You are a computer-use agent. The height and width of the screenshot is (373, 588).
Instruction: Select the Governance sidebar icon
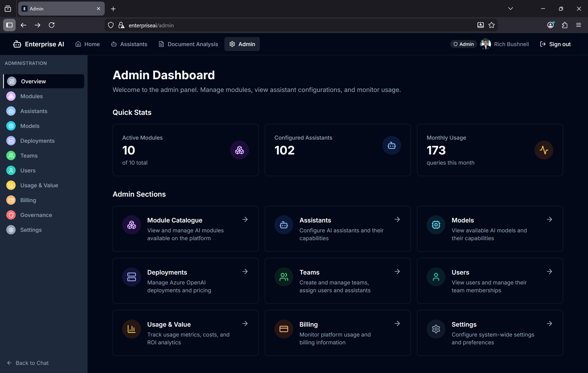[11, 215]
